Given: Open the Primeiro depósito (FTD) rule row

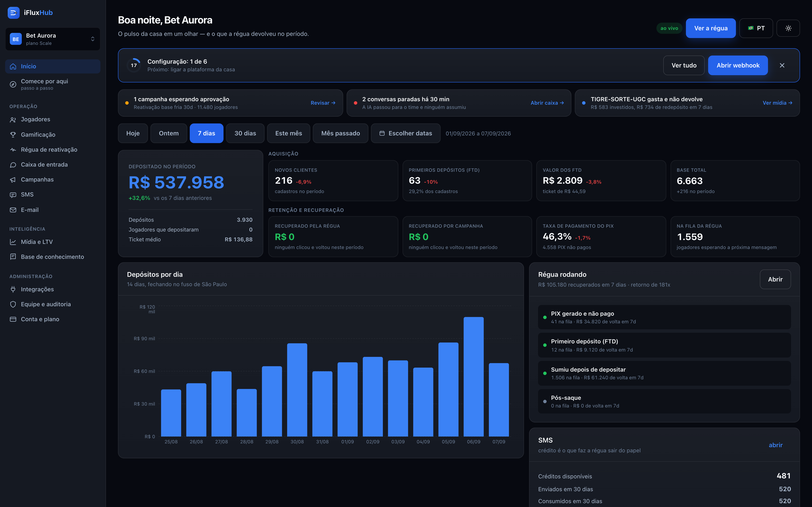Looking at the screenshot, I should (x=664, y=345).
